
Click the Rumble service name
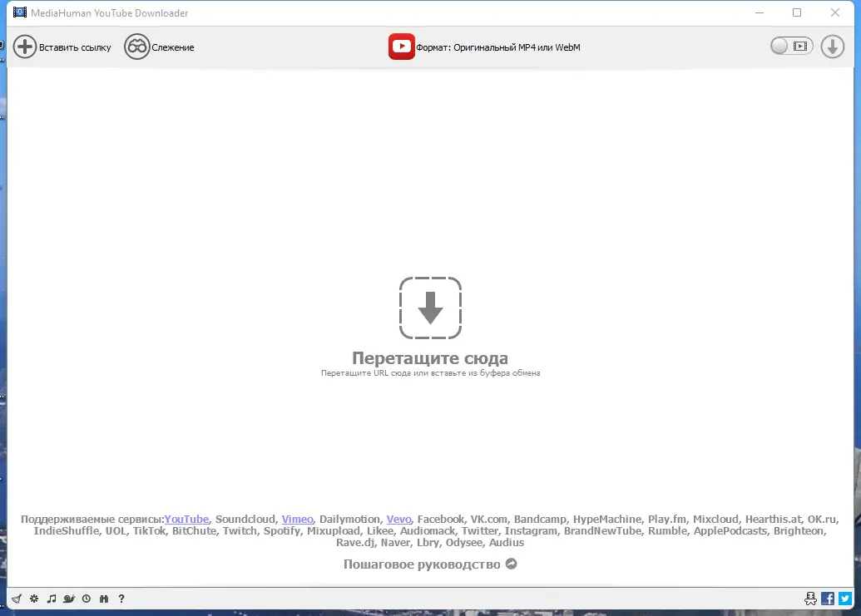667,530
